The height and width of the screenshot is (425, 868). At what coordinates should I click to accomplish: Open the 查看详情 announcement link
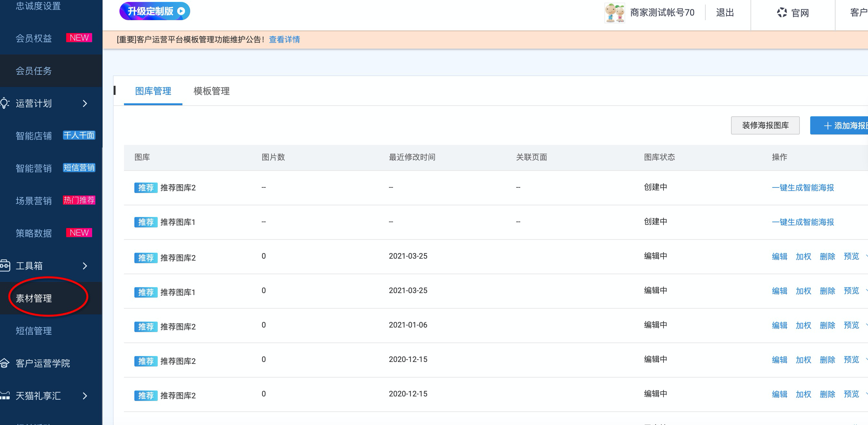click(x=284, y=39)
